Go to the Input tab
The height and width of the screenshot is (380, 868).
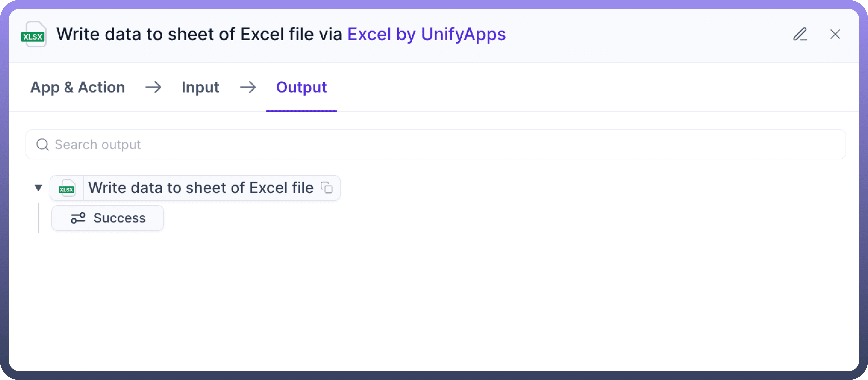[200, 88]
